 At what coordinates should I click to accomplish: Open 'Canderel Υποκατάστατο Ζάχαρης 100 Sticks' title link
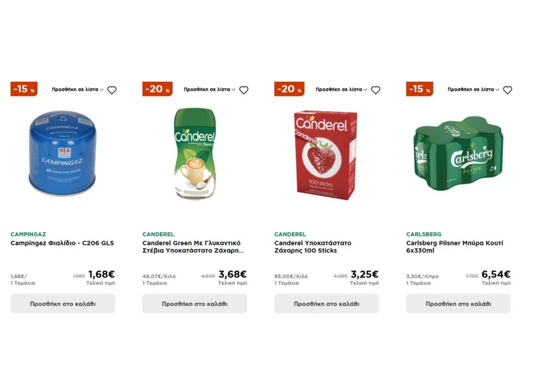(x=313, y=247)
